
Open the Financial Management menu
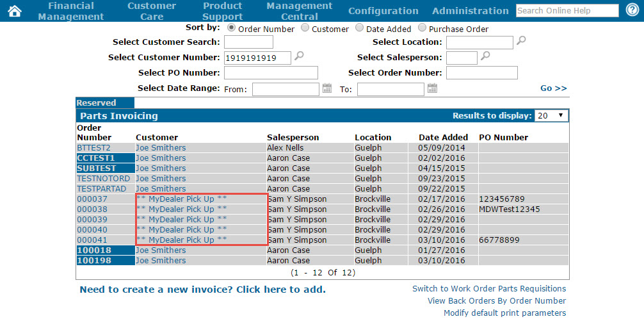(70, 11)
